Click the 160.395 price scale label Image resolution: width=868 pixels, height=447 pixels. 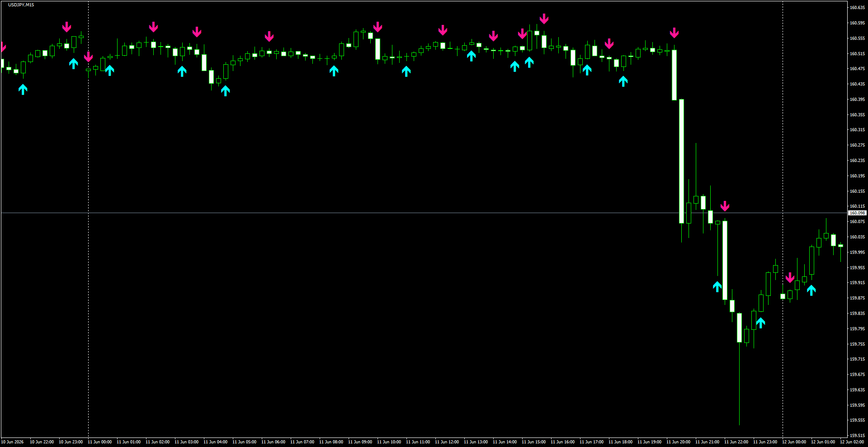point(857,99)
